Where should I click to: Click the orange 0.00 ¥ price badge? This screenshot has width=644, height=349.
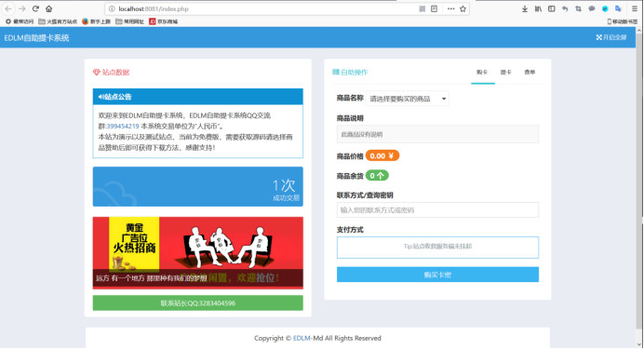pos(382,155)
